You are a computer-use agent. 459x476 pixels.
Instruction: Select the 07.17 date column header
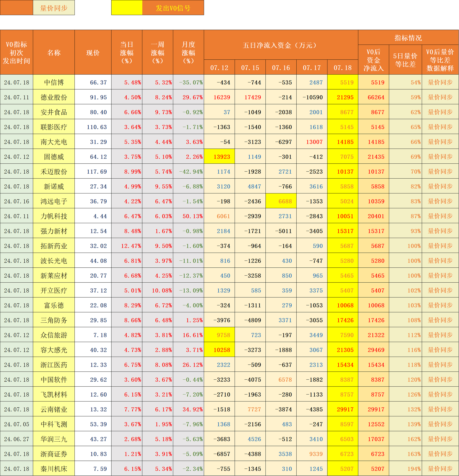312,67
